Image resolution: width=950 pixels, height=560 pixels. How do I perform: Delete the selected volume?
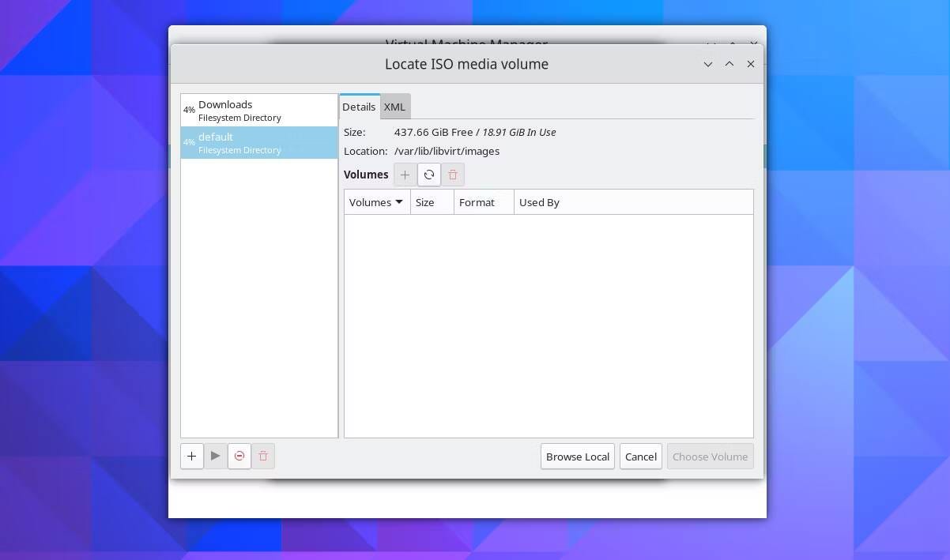point(452,174)
